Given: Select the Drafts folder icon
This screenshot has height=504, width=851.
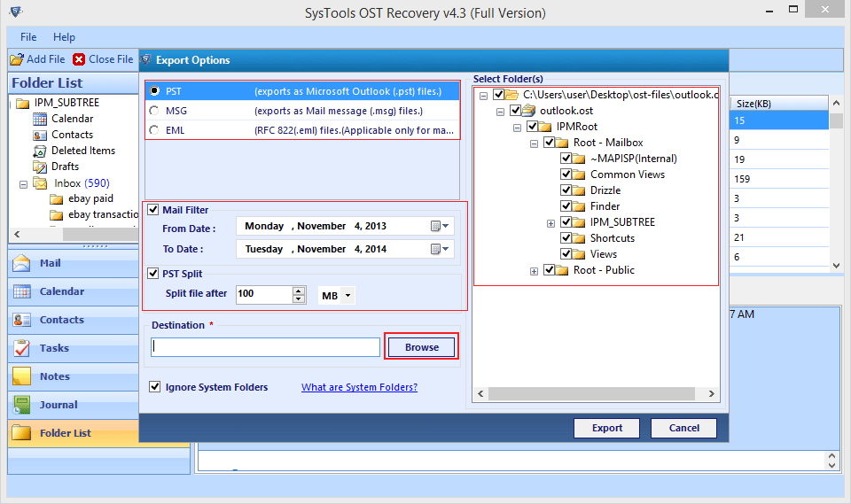Looking at the screenshot, I should (40, 167).
